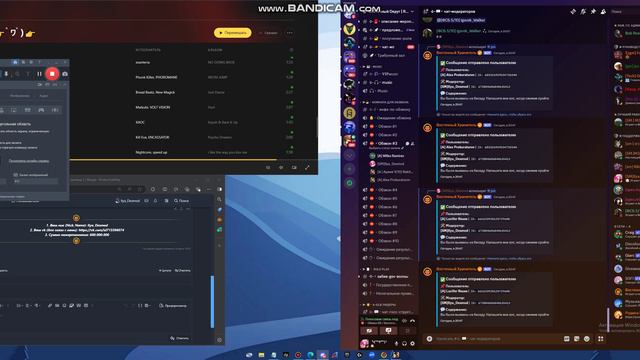Toggle noise suppression icon in voice panel
Screen dimensions: 640x360
pyautogui.click(x=404, y=321)
